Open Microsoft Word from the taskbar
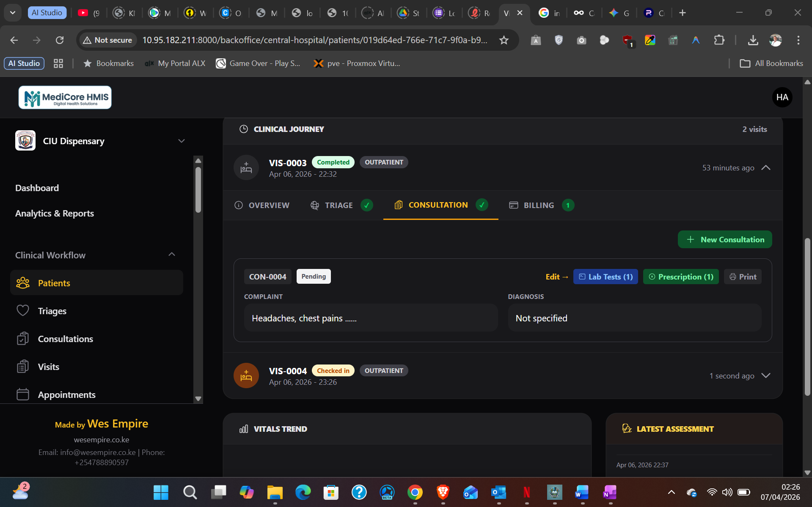 point(582,492)
